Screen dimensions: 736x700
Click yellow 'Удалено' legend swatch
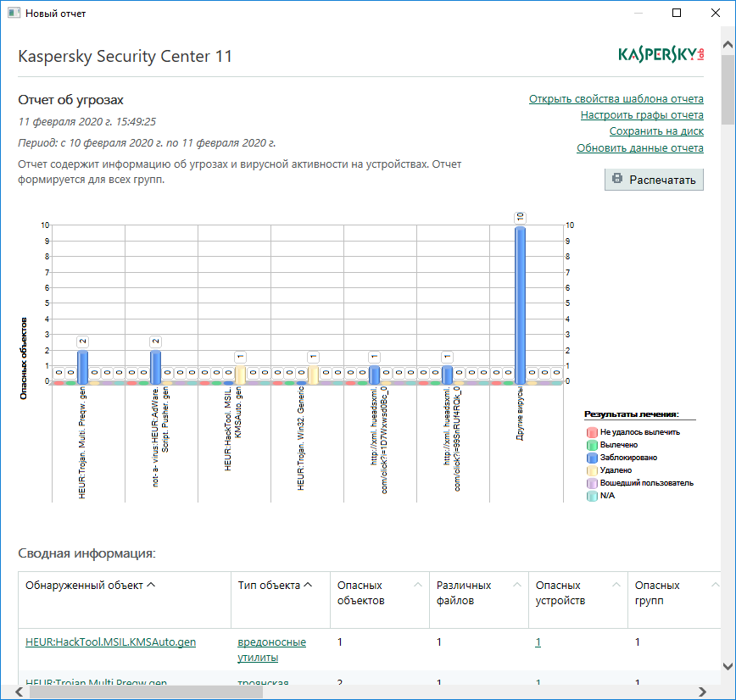(592, 470)
